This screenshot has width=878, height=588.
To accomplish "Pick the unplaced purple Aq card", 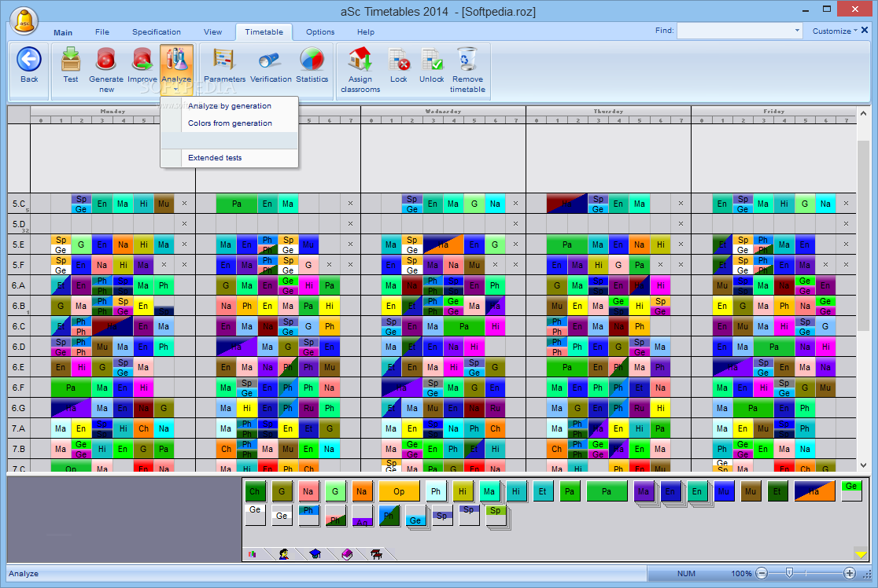I will tap(362, 516).
